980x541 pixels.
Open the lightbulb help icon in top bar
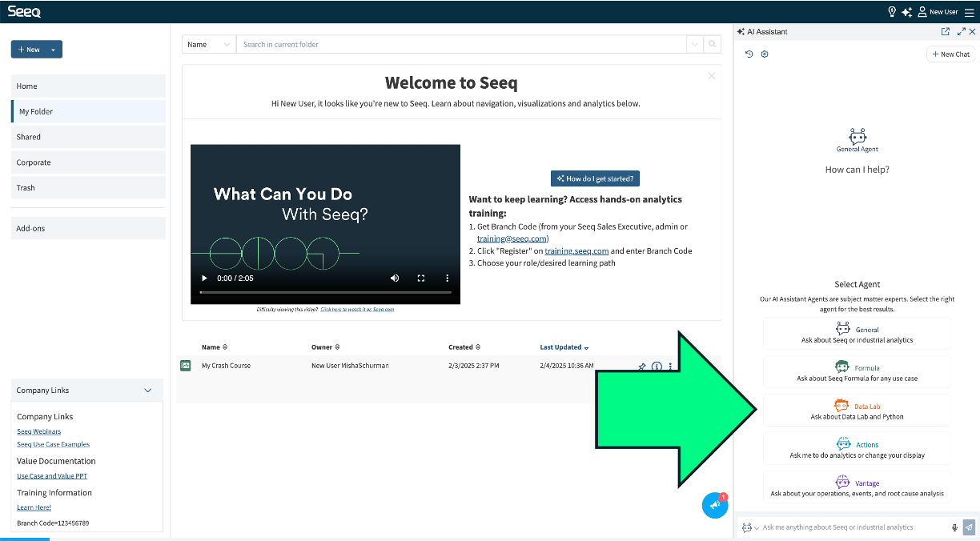(x=891, y=12)
